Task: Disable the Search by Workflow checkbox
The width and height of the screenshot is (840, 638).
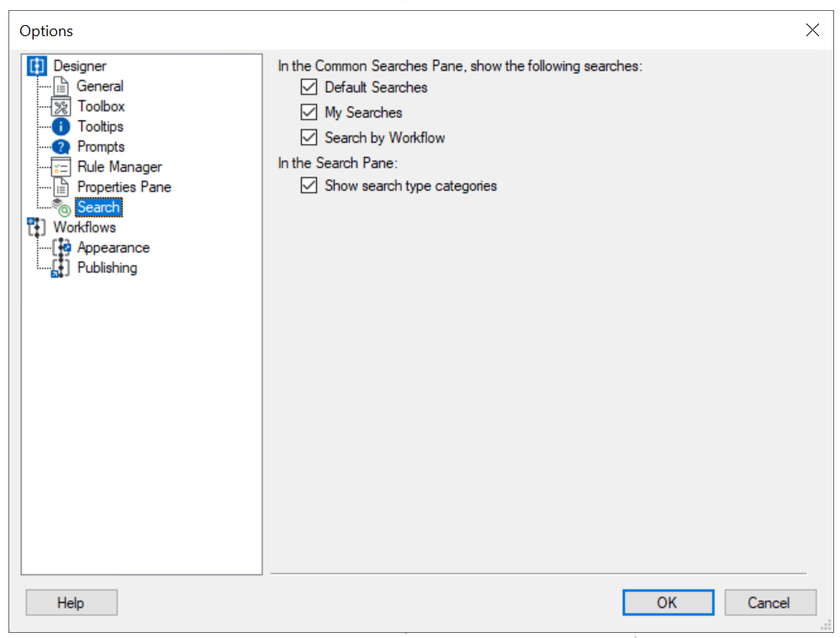Action: point(309,138)
